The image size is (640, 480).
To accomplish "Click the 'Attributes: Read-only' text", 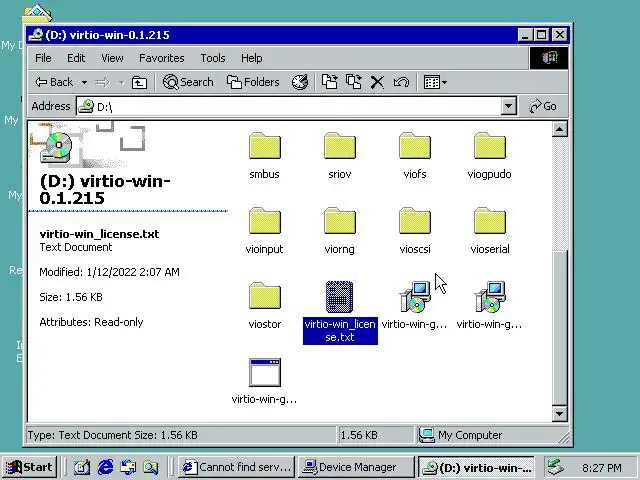I will point(91,322).
